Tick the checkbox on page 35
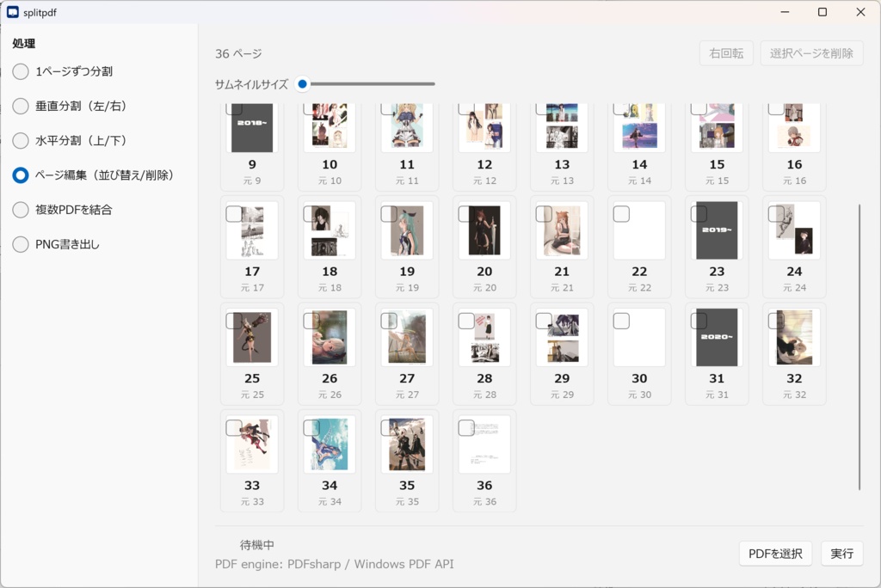The image size is (881, 588). [x=389, y=428]
